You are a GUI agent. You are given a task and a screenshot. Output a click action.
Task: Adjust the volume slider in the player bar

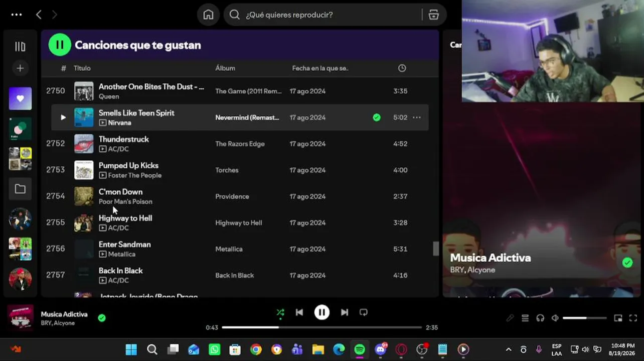tap(584, 318)
